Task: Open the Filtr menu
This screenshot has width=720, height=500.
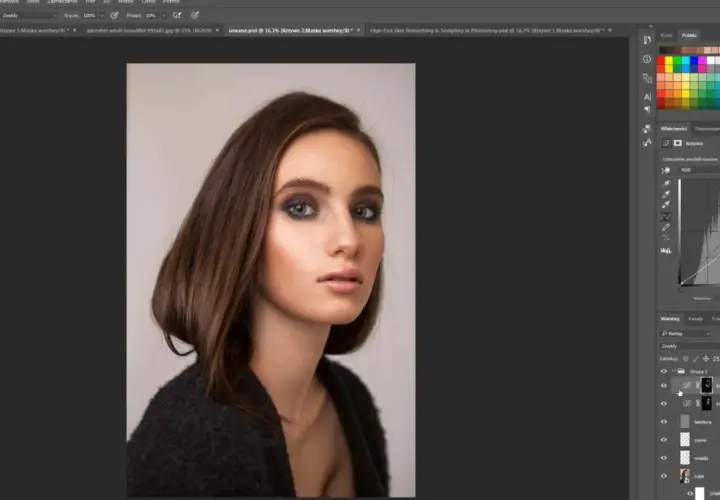Action: tap(90, 2)
